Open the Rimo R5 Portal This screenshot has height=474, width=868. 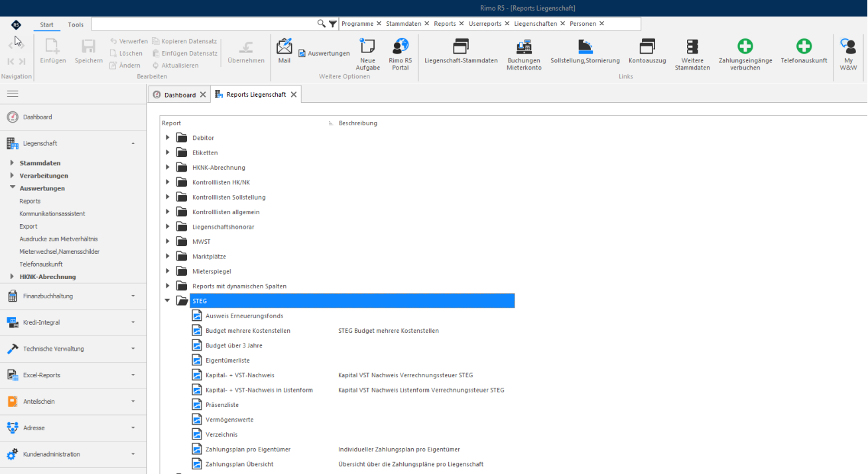[400, 54]
